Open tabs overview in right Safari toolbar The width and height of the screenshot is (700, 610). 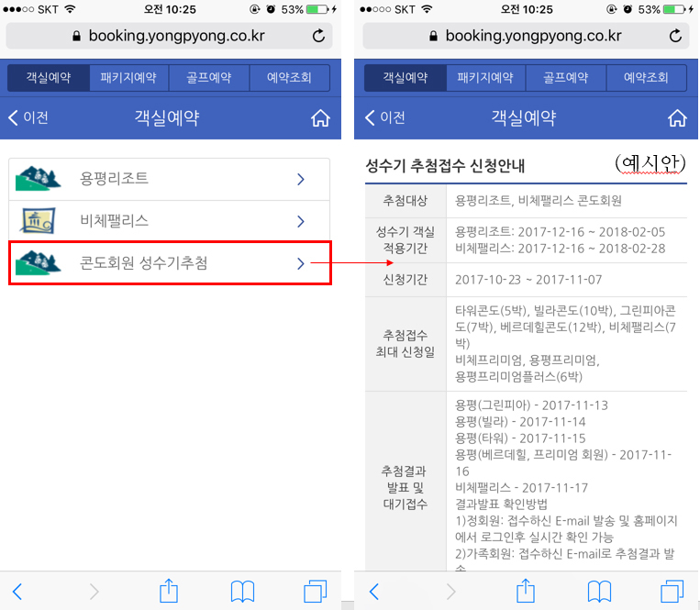(x=672, y=592)
